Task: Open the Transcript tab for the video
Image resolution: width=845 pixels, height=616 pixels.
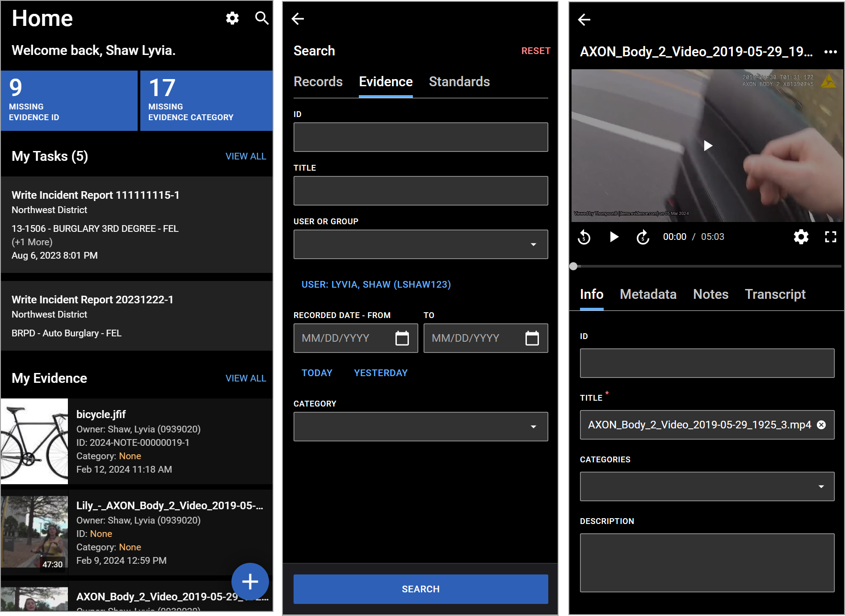Action: click(775, 294)
